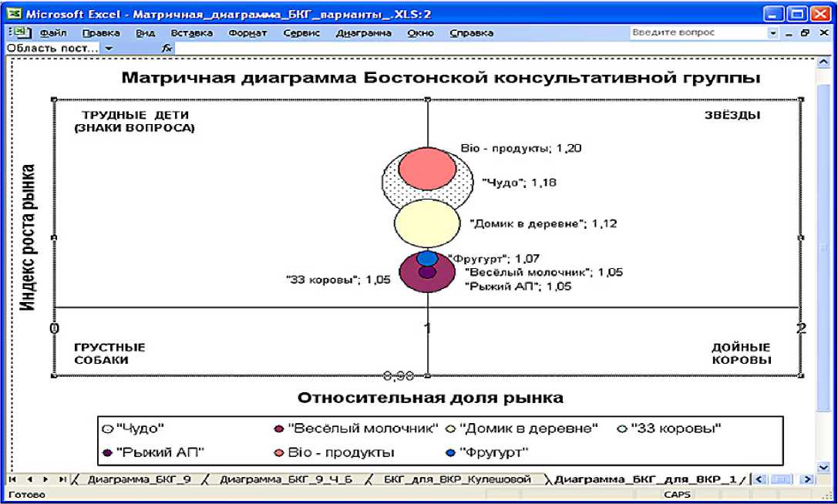Click legend entry 'Bio - продукты'

(x=334, y=452)
